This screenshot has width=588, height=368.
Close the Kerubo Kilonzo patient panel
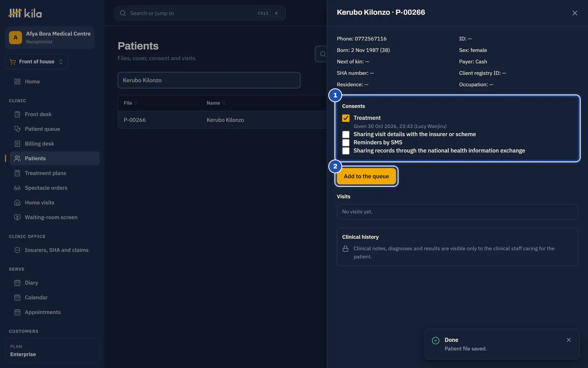pos(575,13)
